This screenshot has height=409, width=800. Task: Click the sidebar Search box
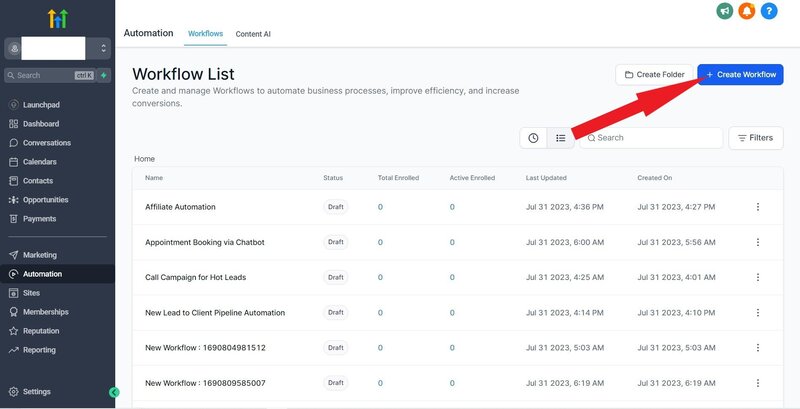50,75
